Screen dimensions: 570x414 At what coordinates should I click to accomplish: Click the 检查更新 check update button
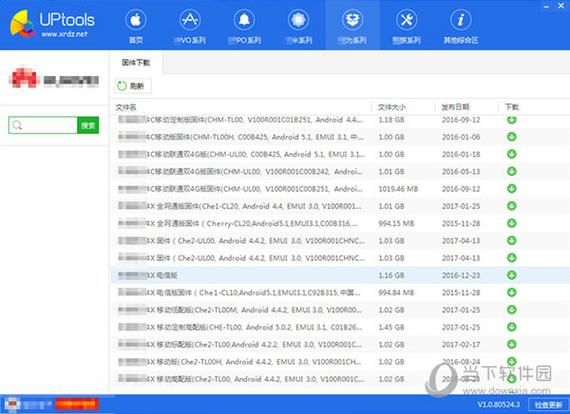click(x=548, y=405)
